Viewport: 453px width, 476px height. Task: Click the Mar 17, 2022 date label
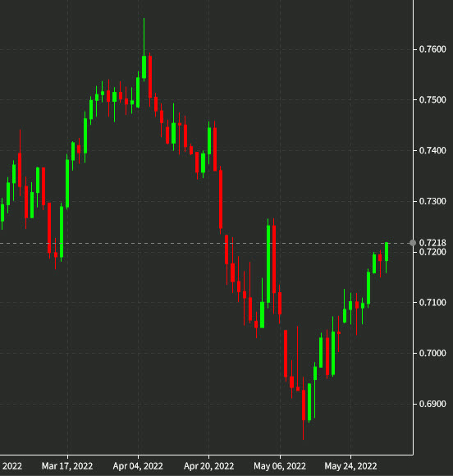pos(67,466)
